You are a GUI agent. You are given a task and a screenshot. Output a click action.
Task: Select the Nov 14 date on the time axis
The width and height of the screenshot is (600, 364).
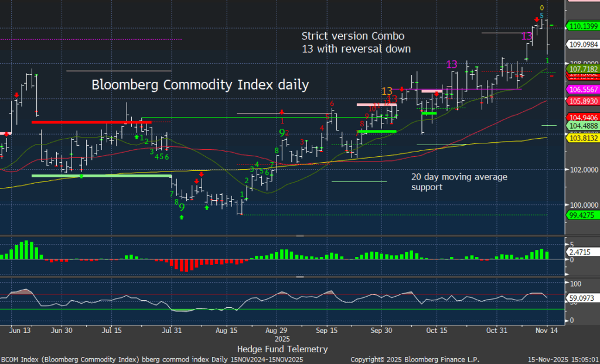(547, 330)
